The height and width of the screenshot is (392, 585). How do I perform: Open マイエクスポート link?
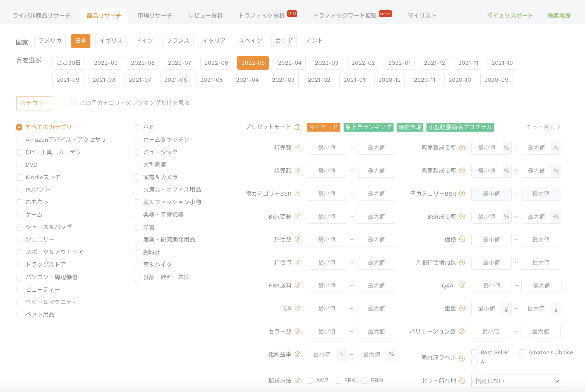[510, 15]
